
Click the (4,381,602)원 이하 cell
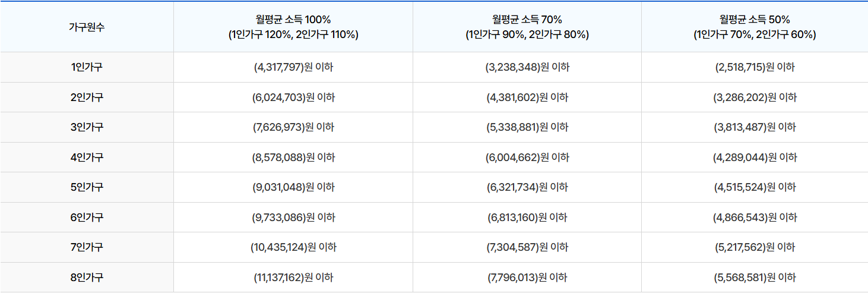[x=527, y=97]
